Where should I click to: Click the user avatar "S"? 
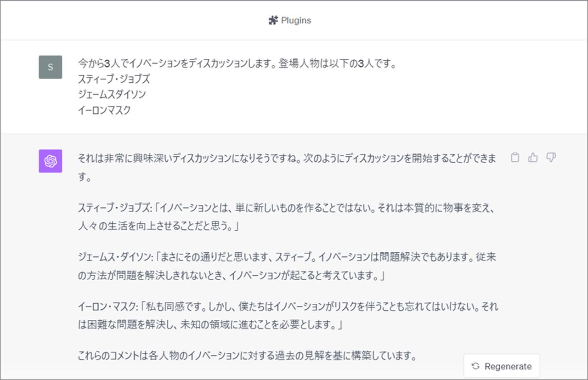coord(51,67)
